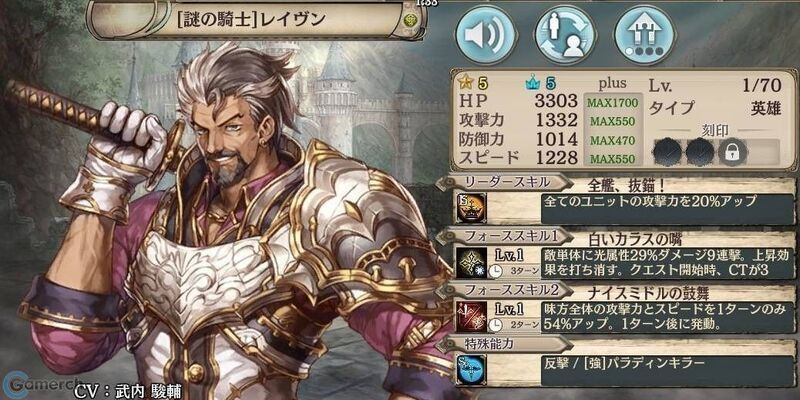
Task: Tap the character swap round icon
Action: point(565,34)
